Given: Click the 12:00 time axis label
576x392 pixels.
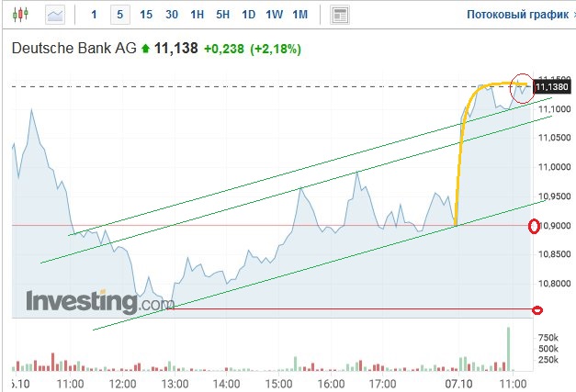Looking at the screenshot, I should 123,384.
